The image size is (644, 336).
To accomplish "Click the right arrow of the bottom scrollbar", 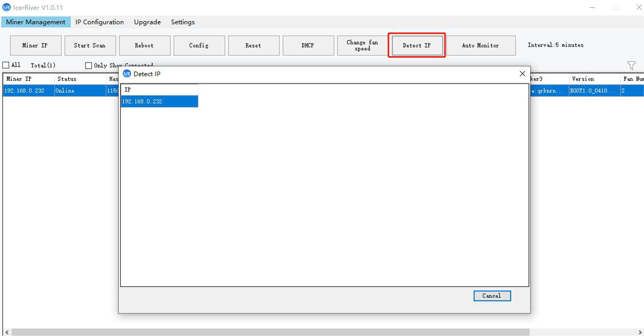I will (640, 332).
